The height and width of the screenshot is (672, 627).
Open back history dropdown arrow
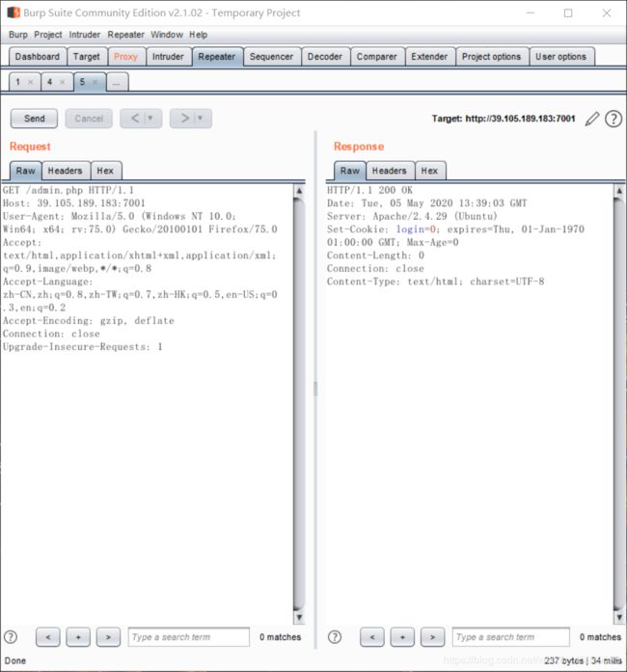point(150,118)
